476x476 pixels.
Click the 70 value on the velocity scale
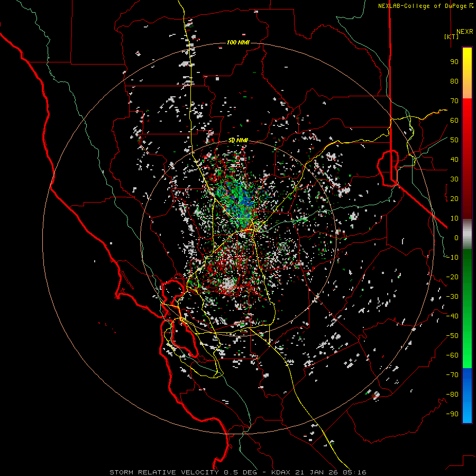tap(454, 101)
